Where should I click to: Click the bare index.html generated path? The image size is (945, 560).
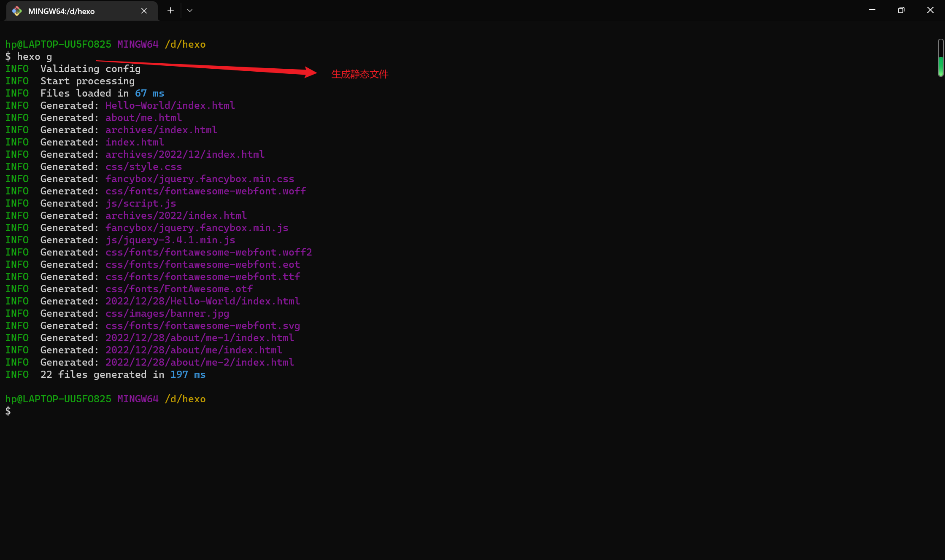tap(135, 143)
